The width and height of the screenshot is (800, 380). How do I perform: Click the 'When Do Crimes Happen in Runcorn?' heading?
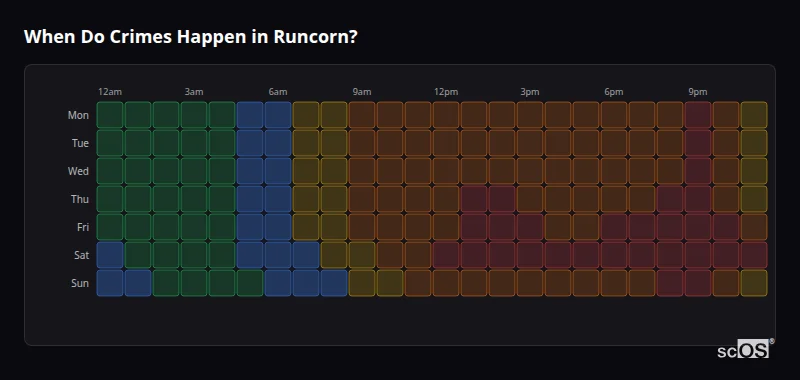click(x=190, y=37)
